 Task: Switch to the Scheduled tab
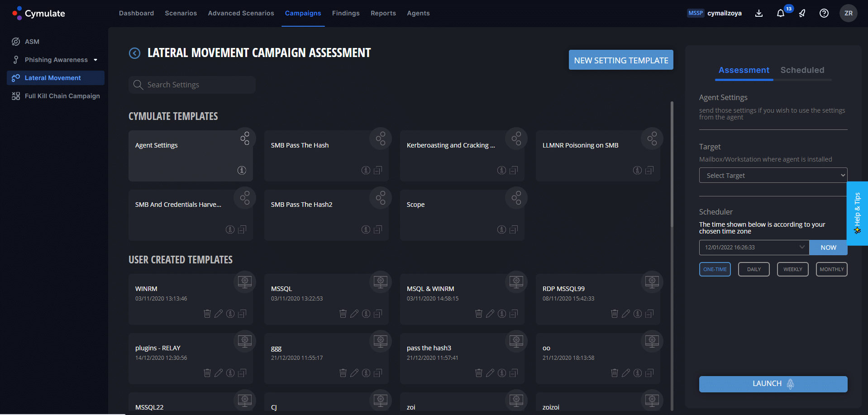802,70
